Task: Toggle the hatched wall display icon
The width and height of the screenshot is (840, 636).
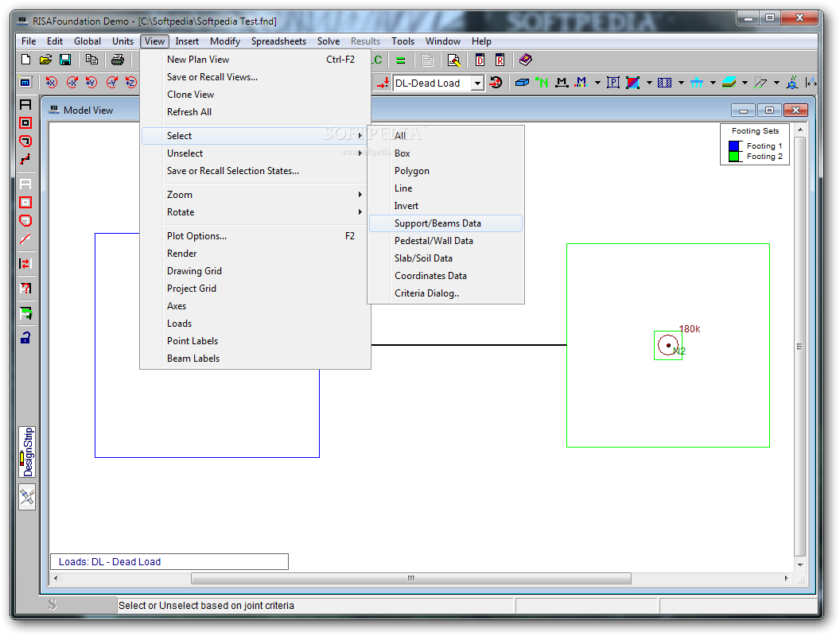Action: tap(664, 83)
